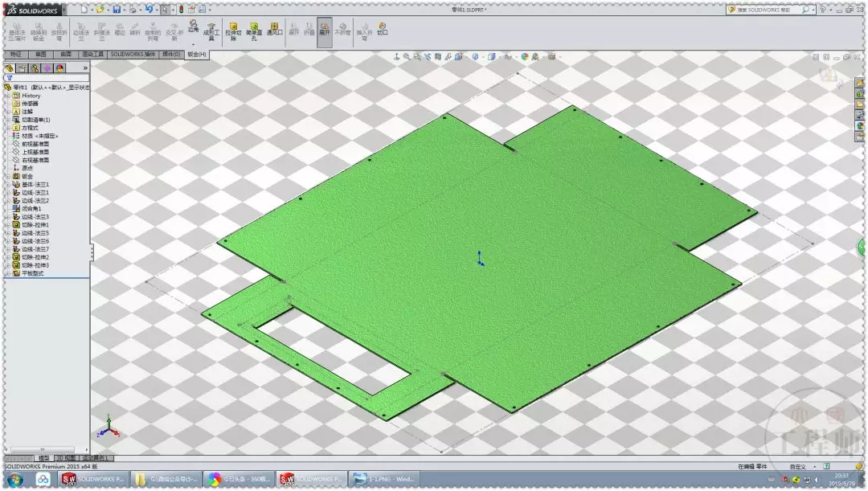
Task: Select the PropertyManager tab icon
Action: pos(23,68)
